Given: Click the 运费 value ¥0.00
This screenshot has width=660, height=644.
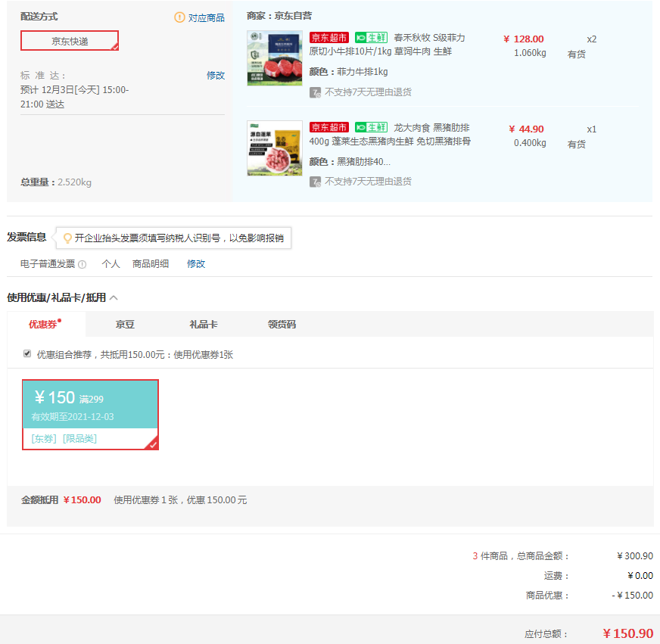Looking at the screenshot, I should pyautogui.click(x=640, y=575).
